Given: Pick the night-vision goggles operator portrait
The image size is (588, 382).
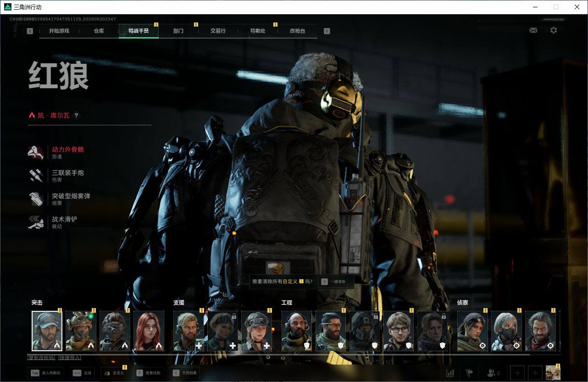Looking at the screenshot, I should [115, 331].
